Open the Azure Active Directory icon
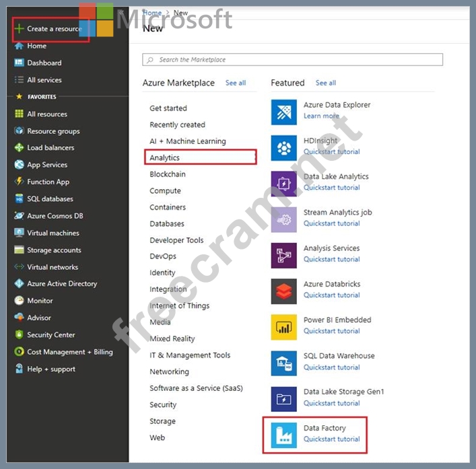The width and height of the screenshot is (476, 469). (19, 283)
